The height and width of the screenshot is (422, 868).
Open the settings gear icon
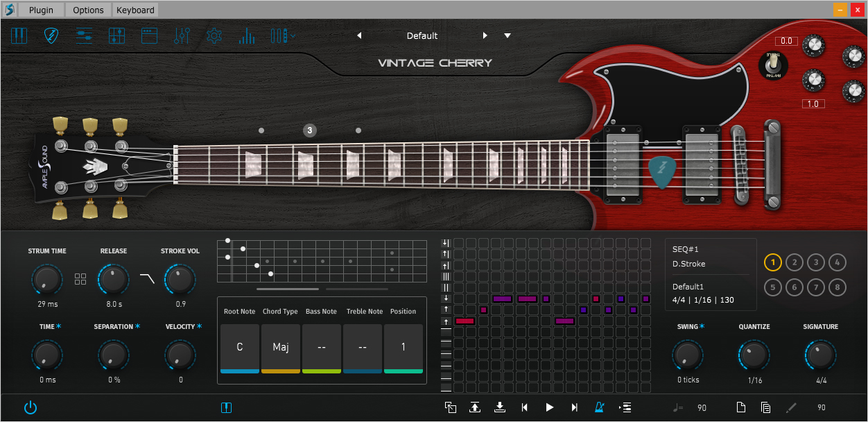click(214, 36)
